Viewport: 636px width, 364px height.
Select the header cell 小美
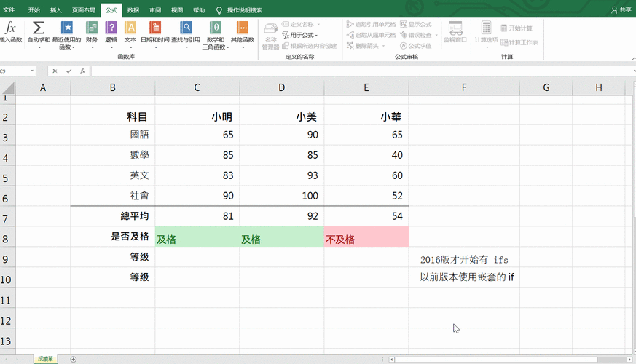coord(281,115)
